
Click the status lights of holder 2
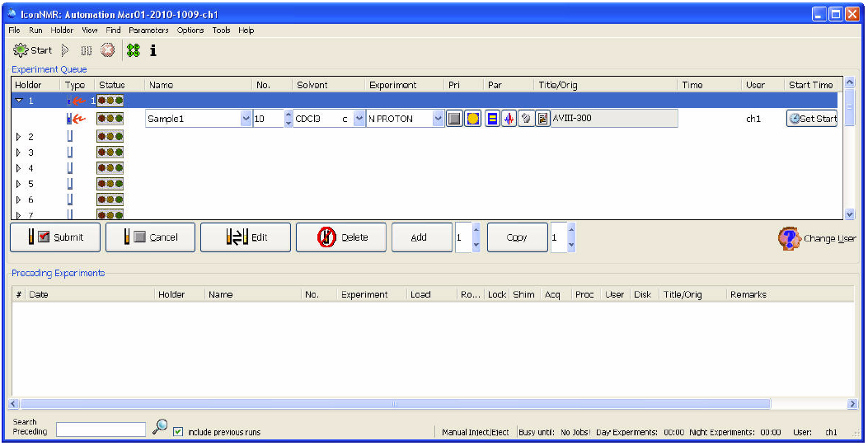pos(110,137)
